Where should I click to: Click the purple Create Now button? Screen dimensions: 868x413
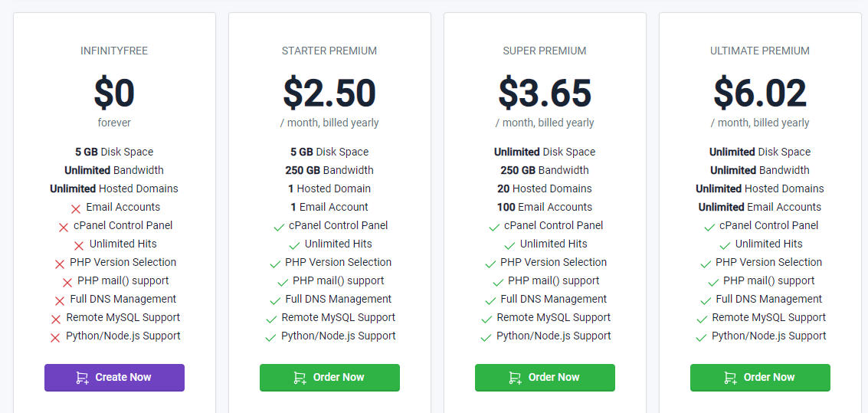115,378
